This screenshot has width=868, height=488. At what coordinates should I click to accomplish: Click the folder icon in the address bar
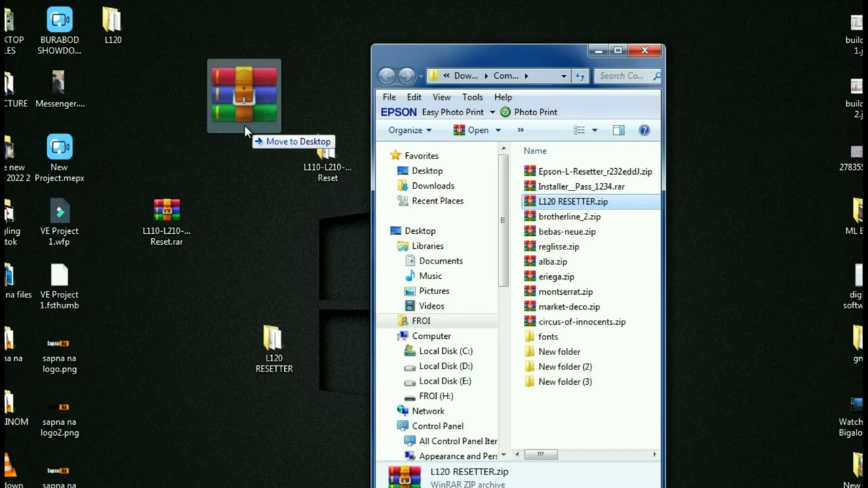point(434,76)
